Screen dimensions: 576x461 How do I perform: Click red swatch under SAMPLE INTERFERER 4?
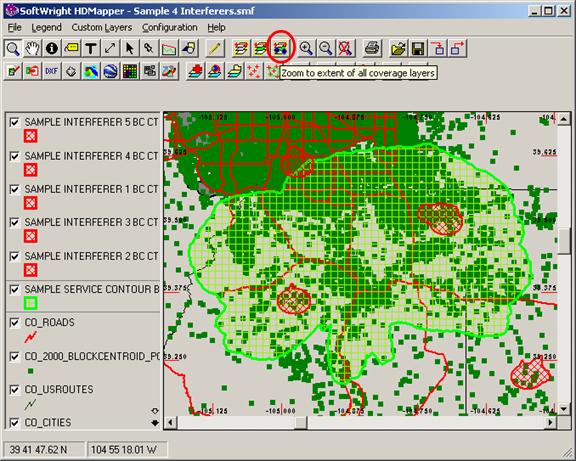(x=30, y=170)
